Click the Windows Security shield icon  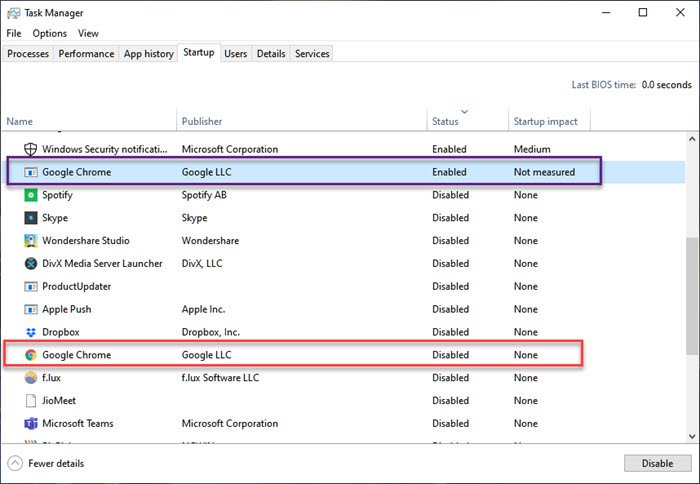30,149
